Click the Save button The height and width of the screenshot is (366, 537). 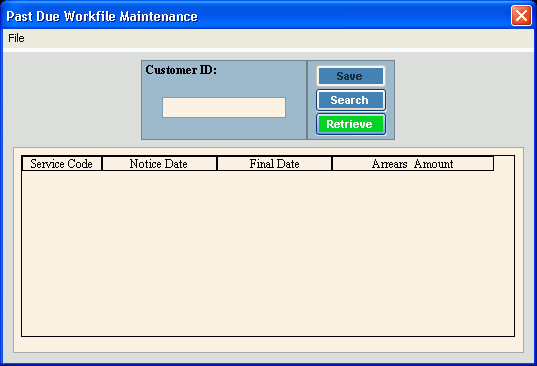click(x=351, y=76)
